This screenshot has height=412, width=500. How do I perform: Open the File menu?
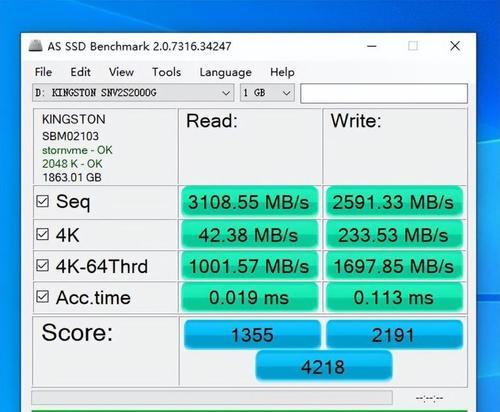43,72
